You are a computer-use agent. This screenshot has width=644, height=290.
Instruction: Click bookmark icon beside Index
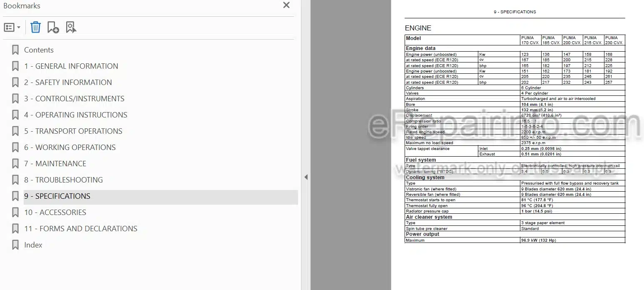(x=15, y=245)
